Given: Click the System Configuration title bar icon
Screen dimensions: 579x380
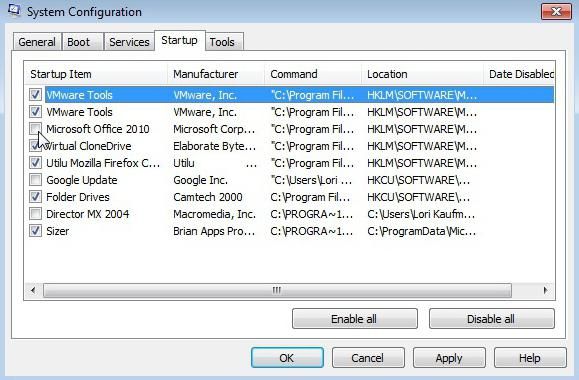Looking at the screenshot, I should point(14,10).
